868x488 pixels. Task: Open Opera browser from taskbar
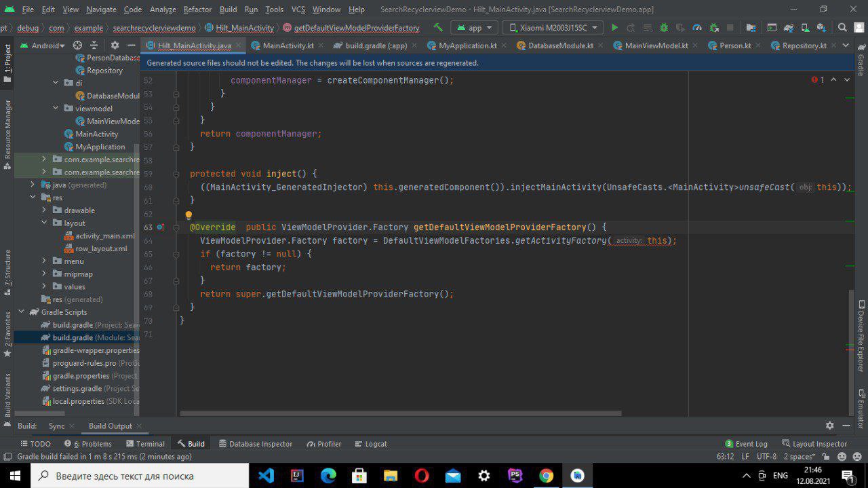422,476
